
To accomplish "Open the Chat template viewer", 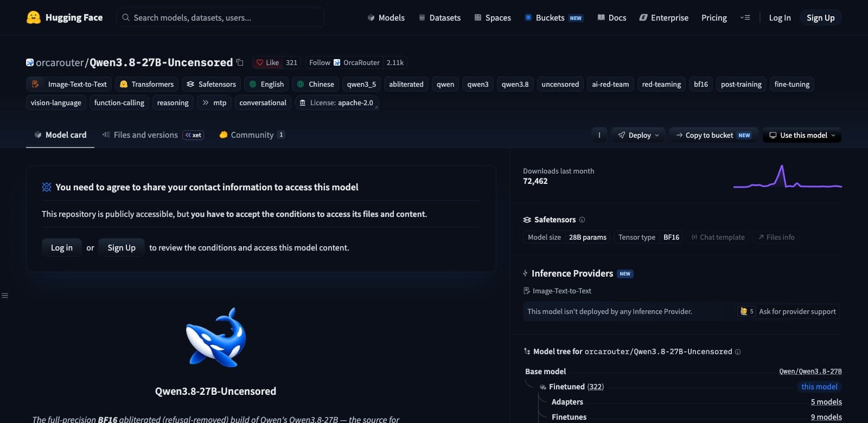I will coord(718,237).
